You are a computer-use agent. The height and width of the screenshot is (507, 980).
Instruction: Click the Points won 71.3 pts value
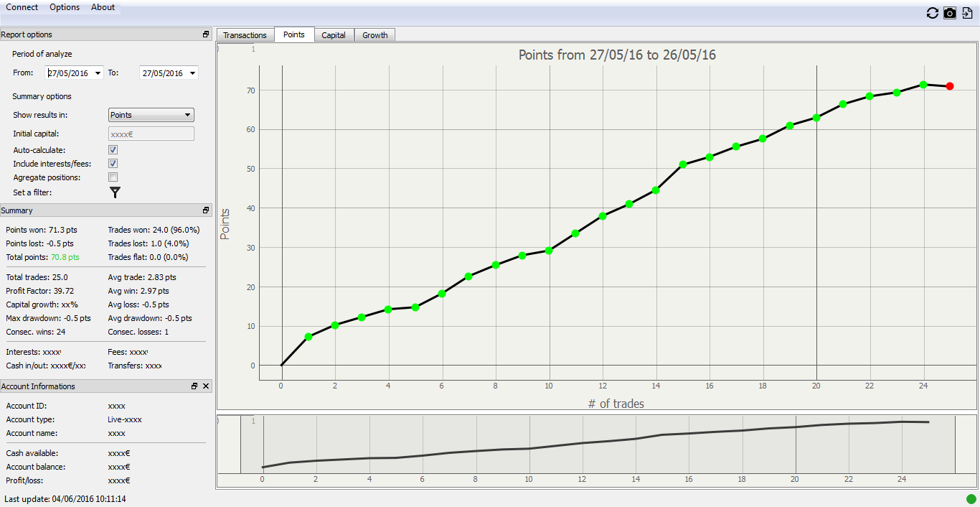point(42,230)
